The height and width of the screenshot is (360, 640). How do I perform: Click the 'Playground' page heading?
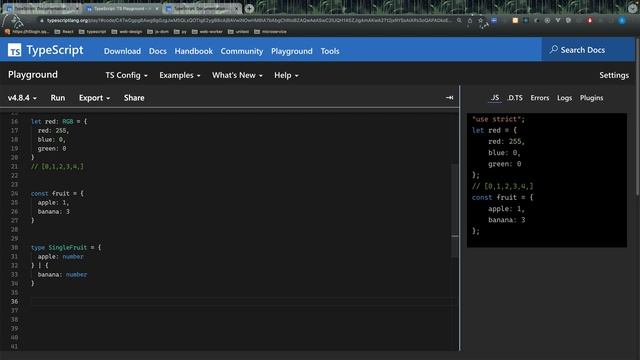click(x=33, y=75)
